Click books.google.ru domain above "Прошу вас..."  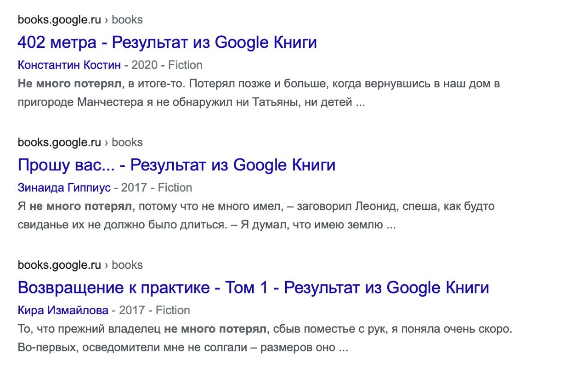[x=59, y=143]
